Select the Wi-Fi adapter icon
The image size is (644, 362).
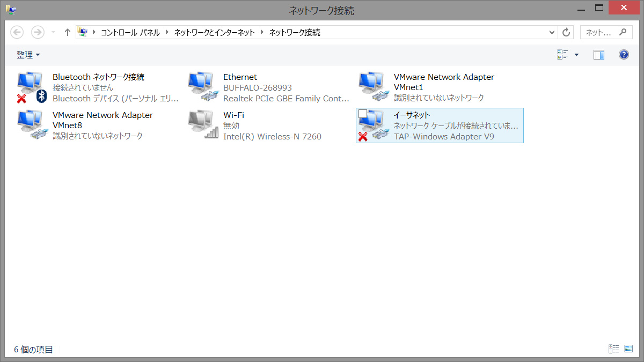pyautogui.click(x=203, y=125)
